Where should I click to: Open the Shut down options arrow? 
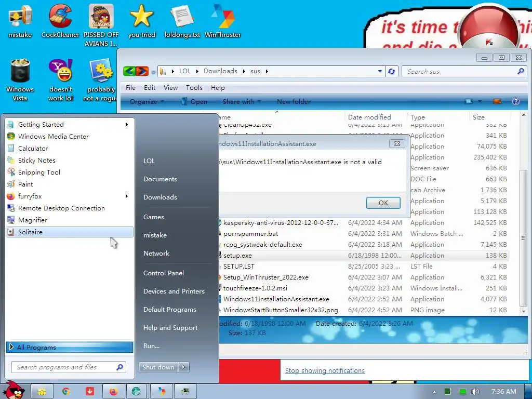(x=183, y=367)
